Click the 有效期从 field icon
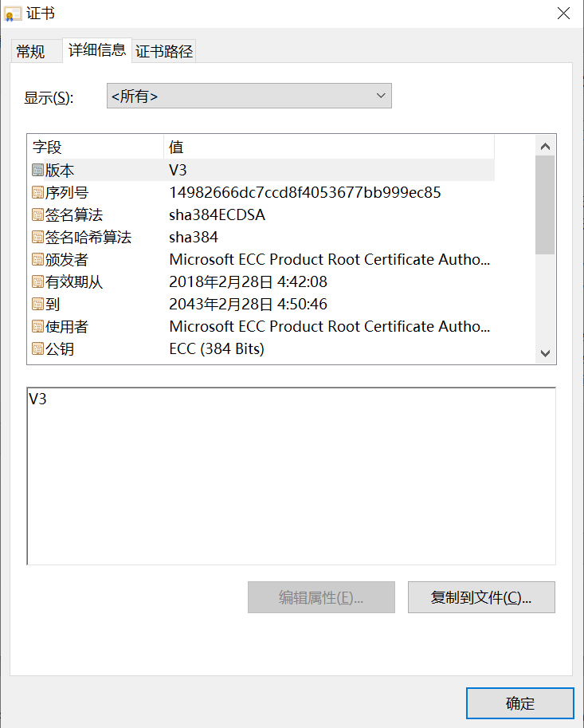Screen dimensions: 584x728 [x=37, y=281]
